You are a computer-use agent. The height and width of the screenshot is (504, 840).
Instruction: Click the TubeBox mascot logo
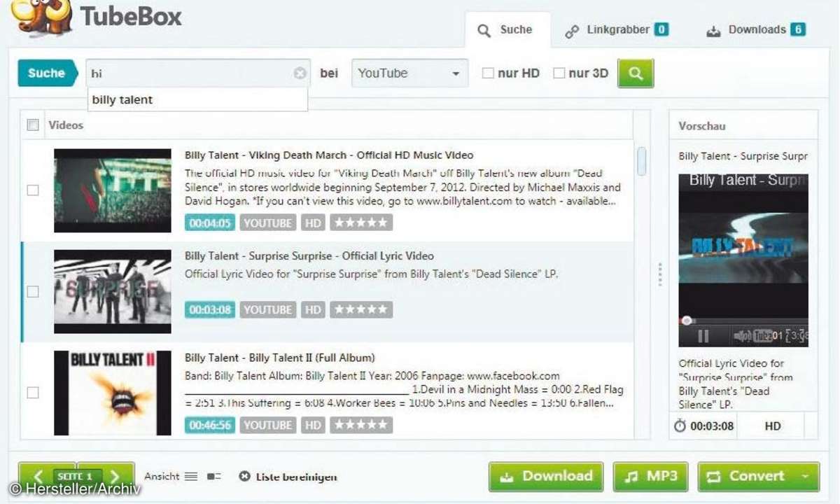point(42,17)
